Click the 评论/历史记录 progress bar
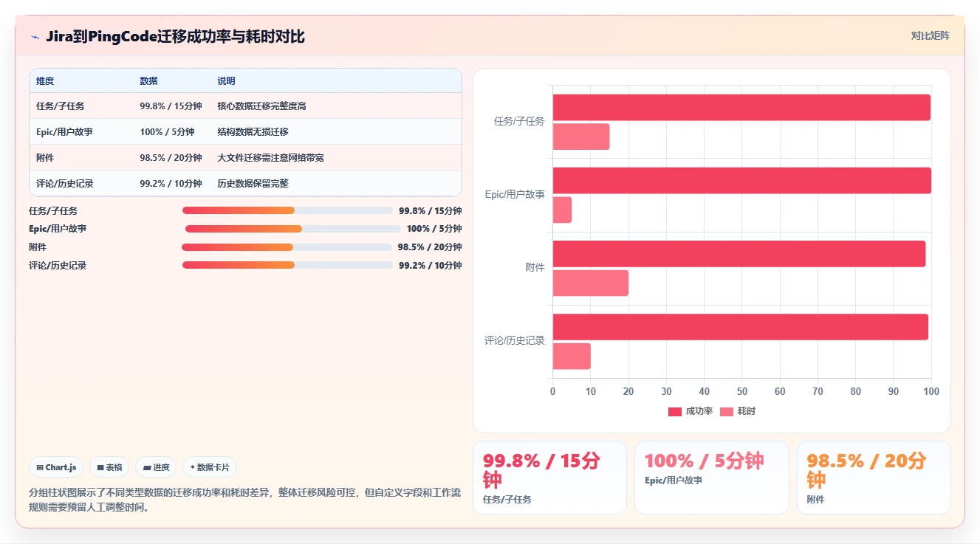Image resolution: width=980 pixels, height=544 pixels. click(x=287, y=265)
